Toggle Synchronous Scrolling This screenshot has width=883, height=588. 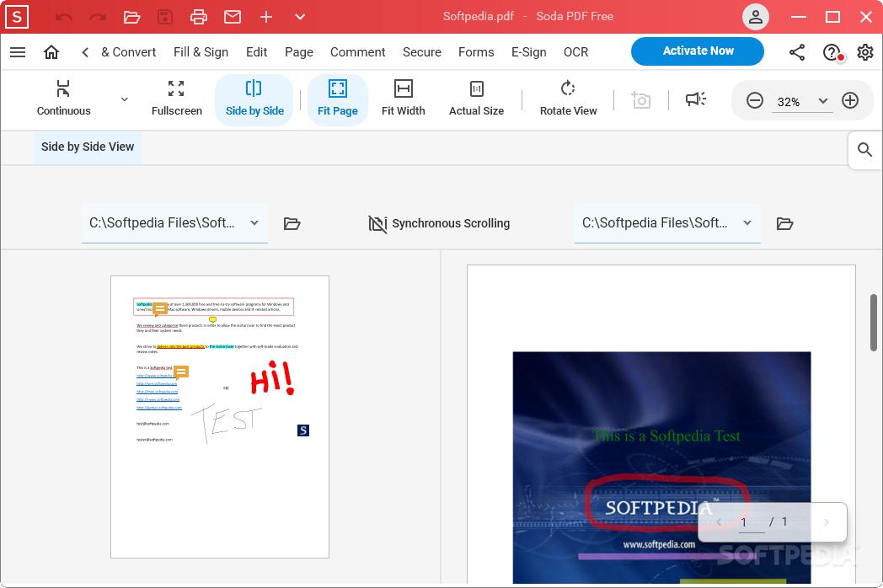point(439,223)
